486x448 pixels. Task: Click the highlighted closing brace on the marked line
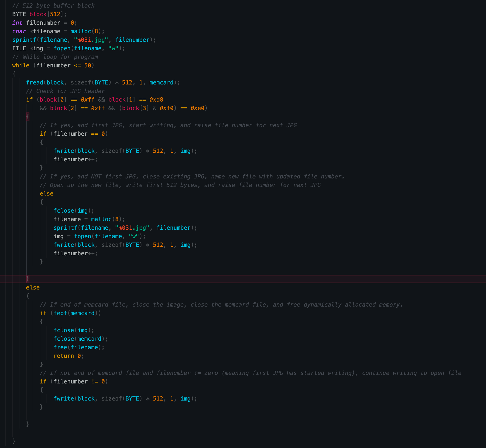(x=28, y=279)
